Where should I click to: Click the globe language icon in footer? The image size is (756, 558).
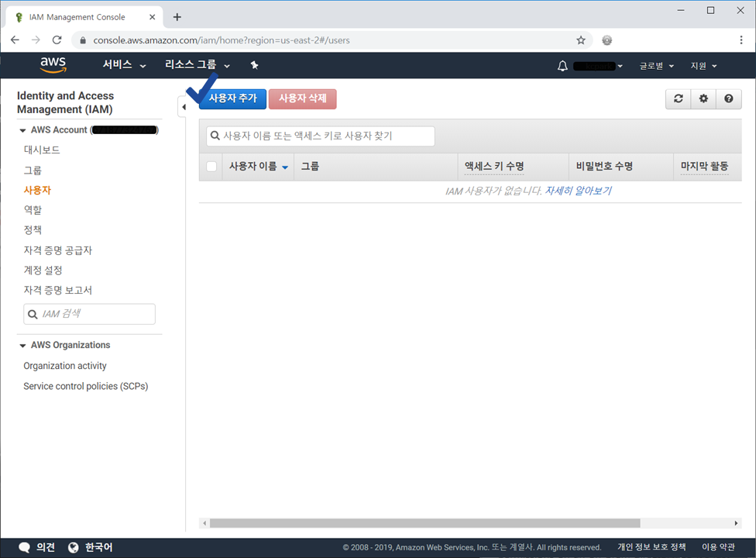pyautogui.click(x=74, y=547)
